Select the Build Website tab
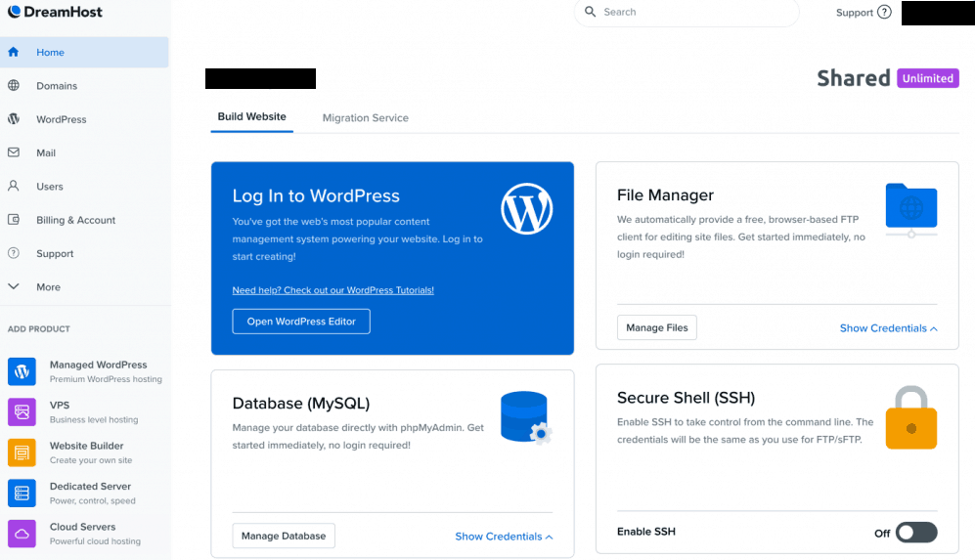975x560 pixels. (x=252, y=117)
